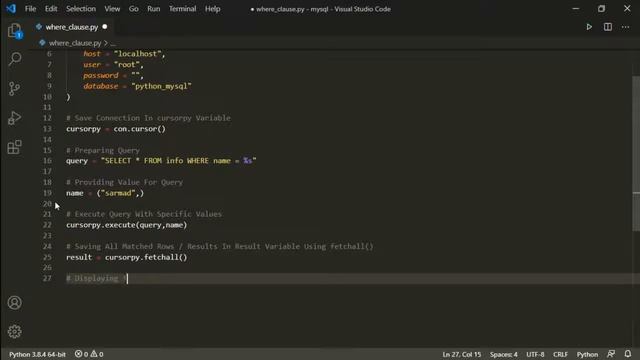This screenshot has height=360, width=640.
Task: Open the Run and Debug view
Action: tap(15, 118)
